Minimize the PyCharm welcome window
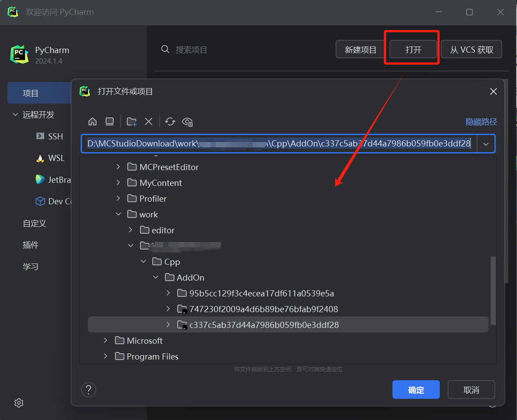Viewport: 517px width, 420px height. tap(439, 12)
